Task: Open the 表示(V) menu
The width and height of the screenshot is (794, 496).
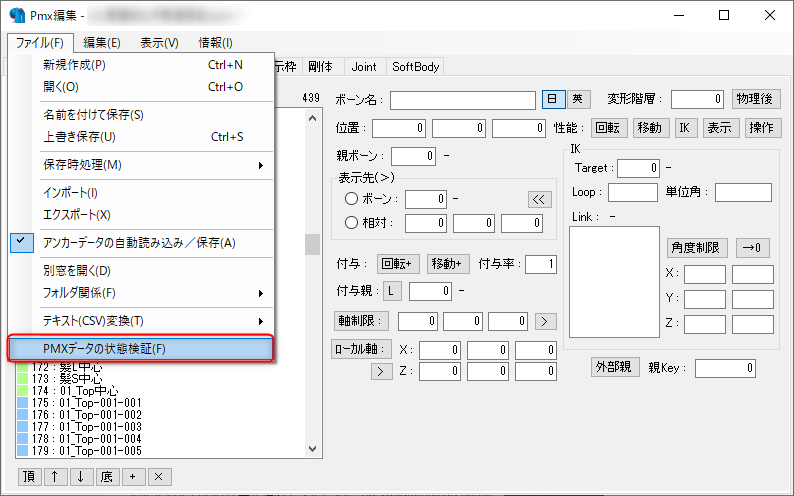Action: pyautogui.click(x=160, y=43)
